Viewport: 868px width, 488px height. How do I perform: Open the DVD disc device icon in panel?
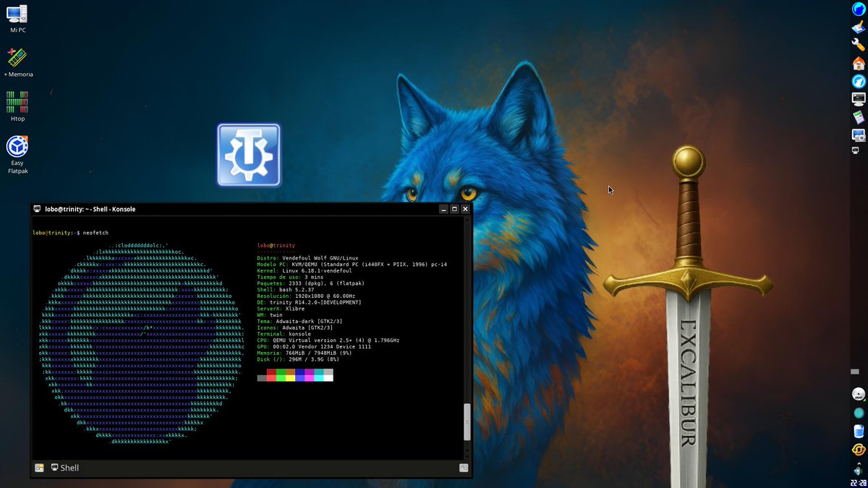[859, 395]
